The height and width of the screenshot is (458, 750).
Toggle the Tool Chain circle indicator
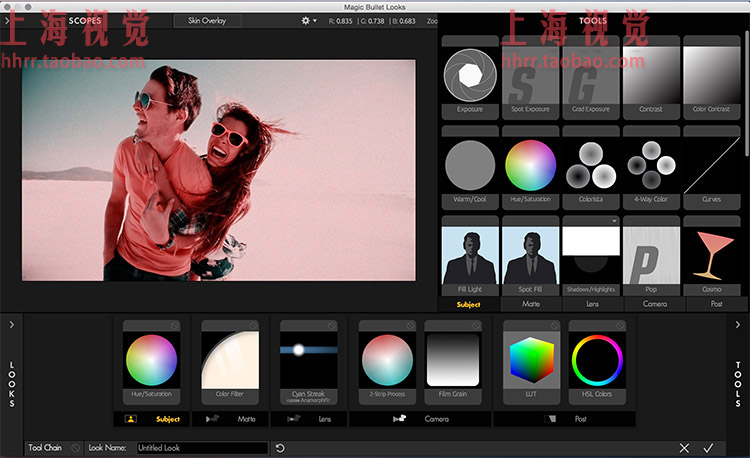tap(76, 448)
